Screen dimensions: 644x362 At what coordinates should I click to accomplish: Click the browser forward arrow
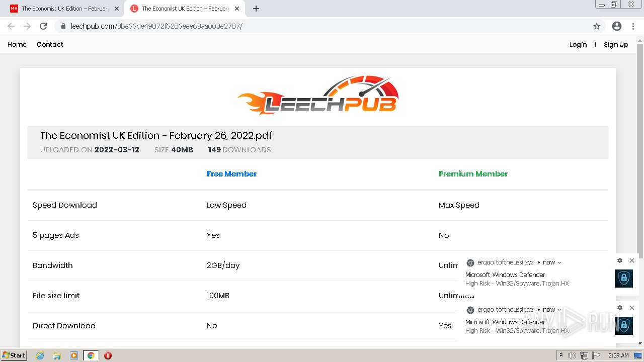coord(27,26)
